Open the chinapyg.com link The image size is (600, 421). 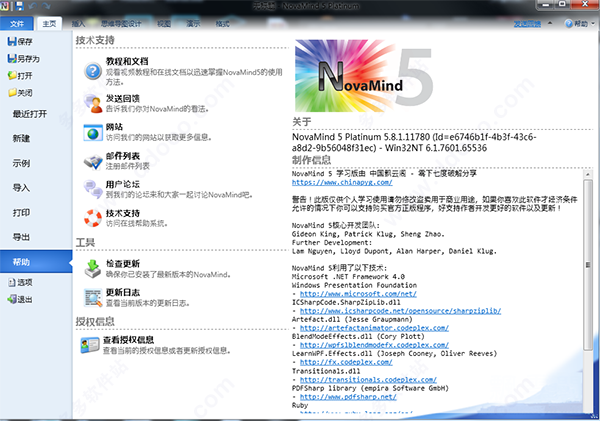tap(342, 182)
